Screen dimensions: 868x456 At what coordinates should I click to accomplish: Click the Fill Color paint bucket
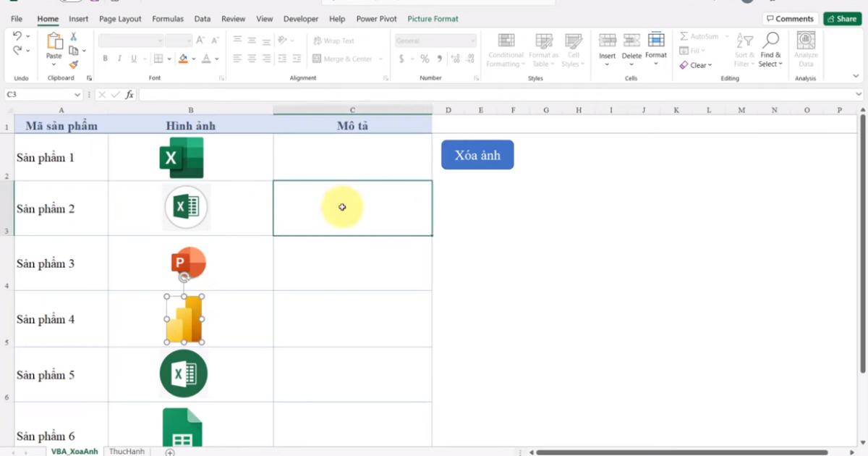pyautogui.click(x=183, y=59)
